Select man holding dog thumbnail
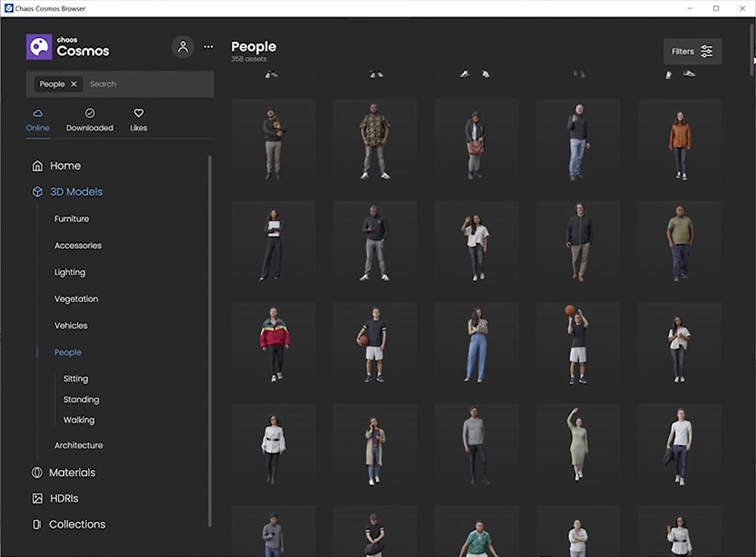The width and height of the screenshot is (756, 557). click(274, 141)
